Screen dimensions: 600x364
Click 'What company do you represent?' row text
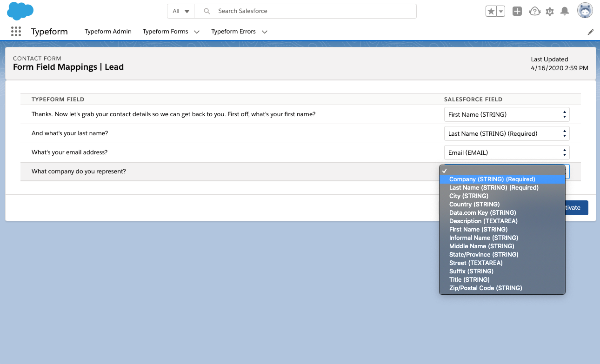pos(79,172)
